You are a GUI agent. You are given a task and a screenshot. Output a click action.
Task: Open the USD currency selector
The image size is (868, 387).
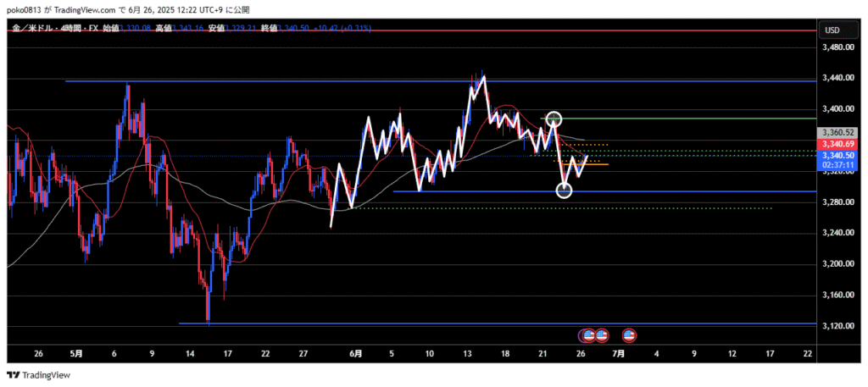click(832, 30)
